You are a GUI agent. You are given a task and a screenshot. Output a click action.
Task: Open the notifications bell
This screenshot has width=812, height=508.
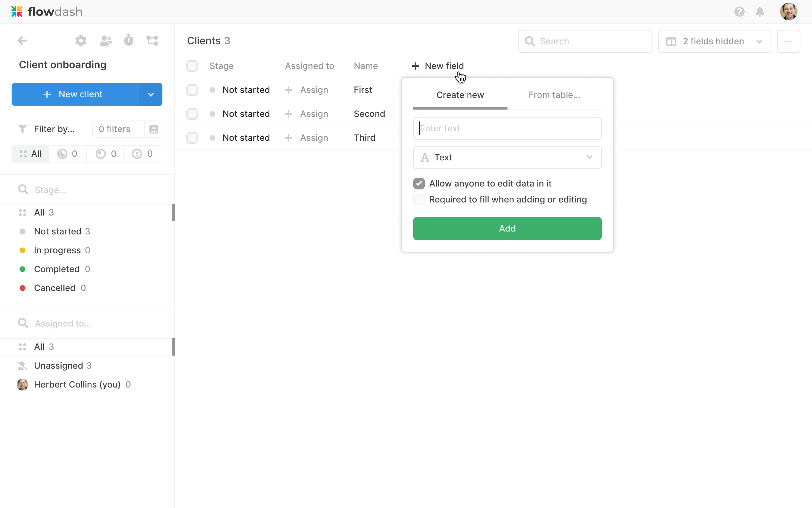pos(760,12)
